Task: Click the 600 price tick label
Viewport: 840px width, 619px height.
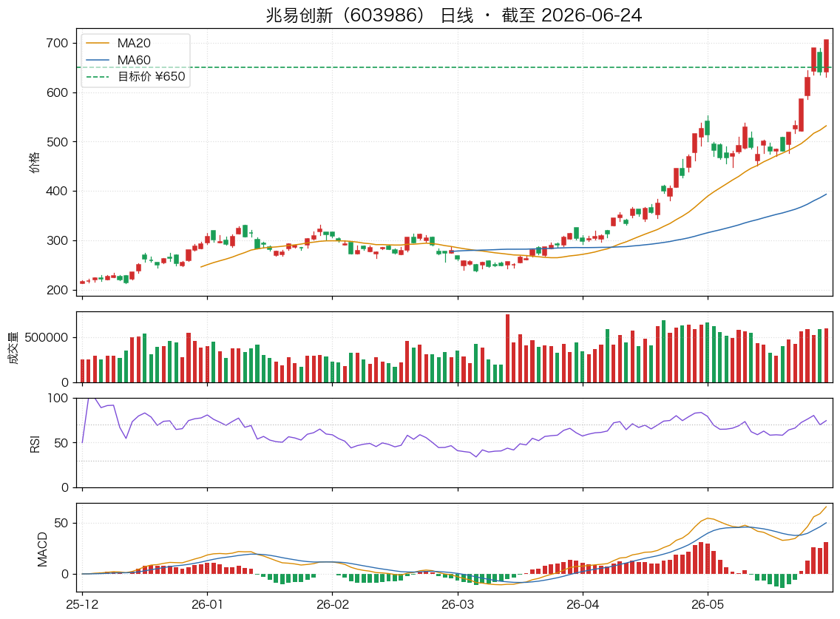Action: tap(57, 92)
